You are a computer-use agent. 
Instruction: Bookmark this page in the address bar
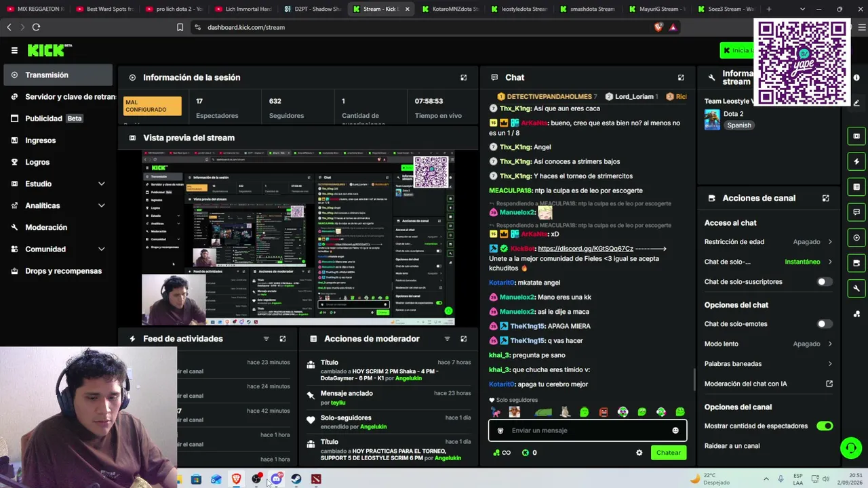180,27
